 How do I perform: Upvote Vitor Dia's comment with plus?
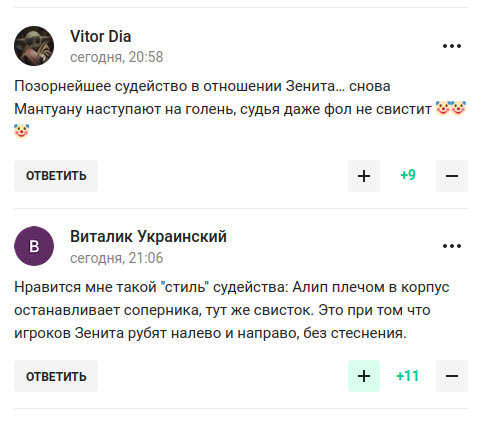pyautogui.click(x=364, y=176)
